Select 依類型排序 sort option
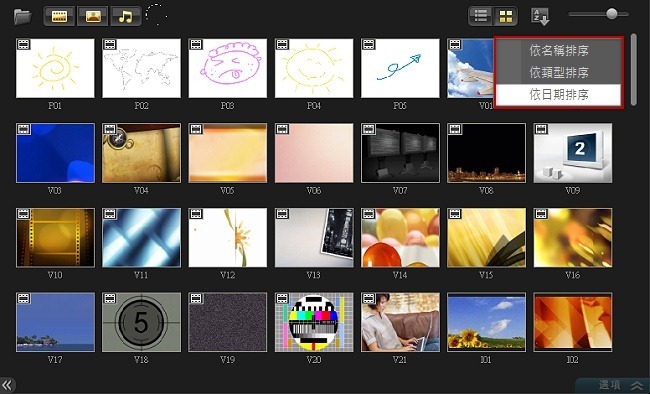Viewport: 650px width, 394px height. (558, 73)
